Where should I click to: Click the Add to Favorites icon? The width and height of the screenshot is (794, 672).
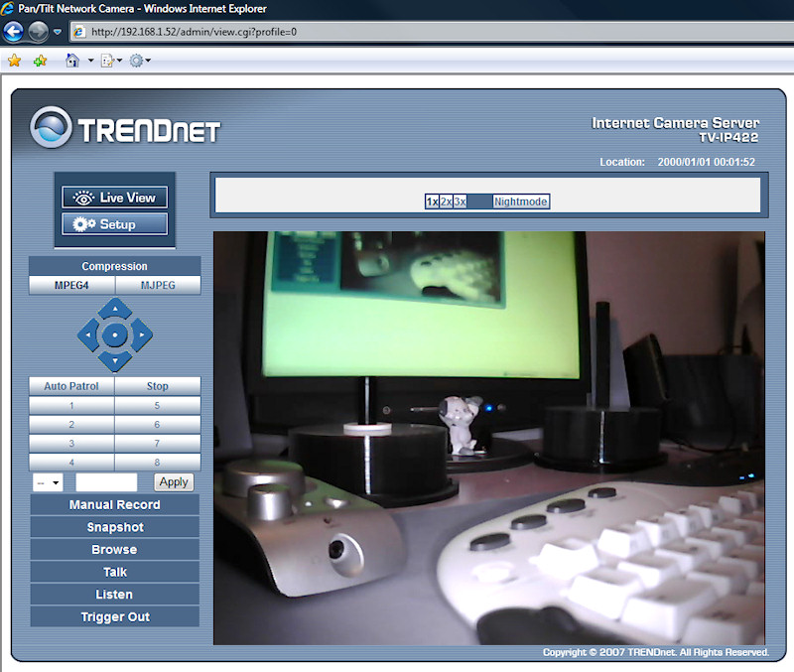40,61
